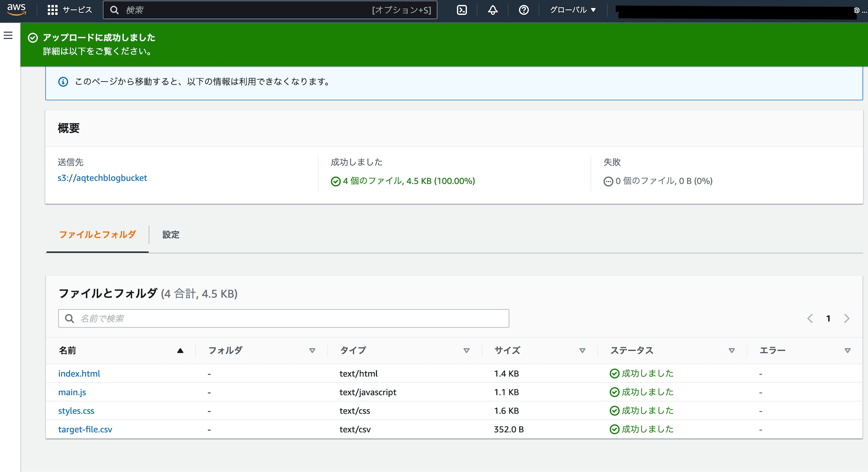The height and width of the screenshot is (472, 868).
Task: Click the 1.6 KB size value
Action: [507, 411]
